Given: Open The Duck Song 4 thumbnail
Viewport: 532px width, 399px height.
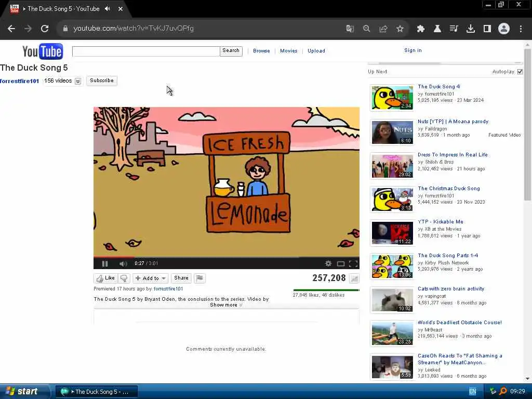Looking at the screenshot, I should [x=392, y=98].
